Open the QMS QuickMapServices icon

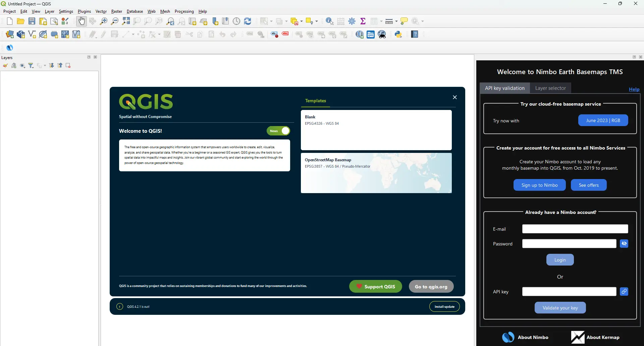coord(371,34)
